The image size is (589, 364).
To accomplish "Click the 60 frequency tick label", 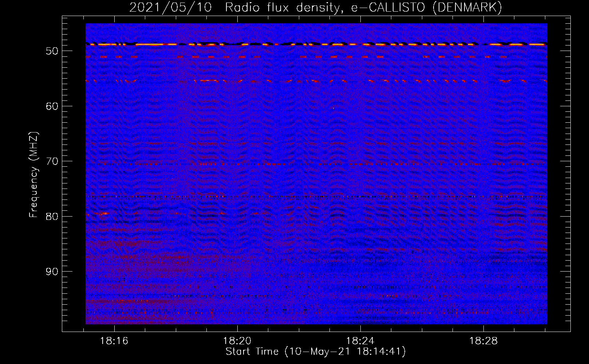I will click(x=52, y=106).
